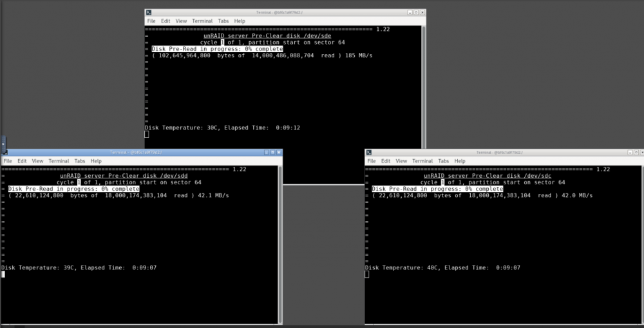Open View menu in /dev/sdd terminal
Viewport: 644px width, 328px height.
tap(37, 161)
